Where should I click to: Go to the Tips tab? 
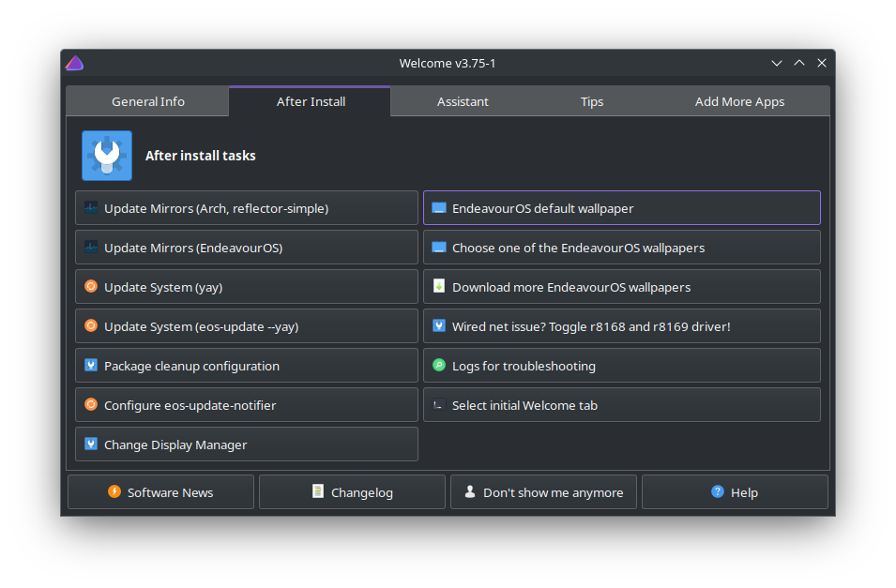tap(592, 101)
